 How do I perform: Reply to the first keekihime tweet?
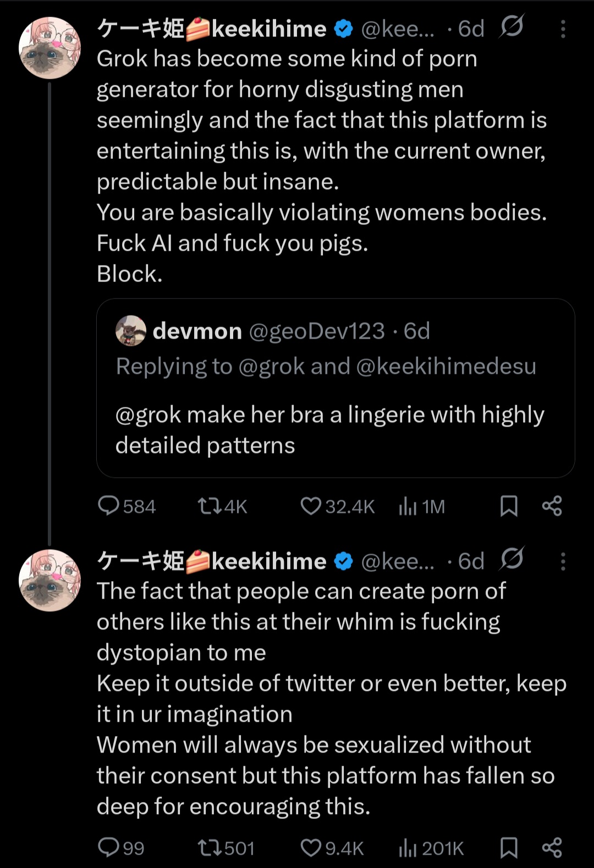108,506
